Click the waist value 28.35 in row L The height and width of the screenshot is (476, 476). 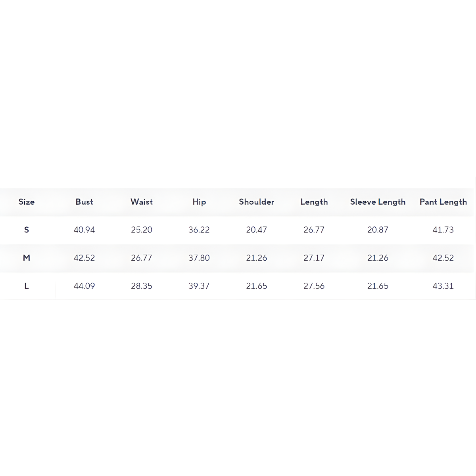pos(142,286)
